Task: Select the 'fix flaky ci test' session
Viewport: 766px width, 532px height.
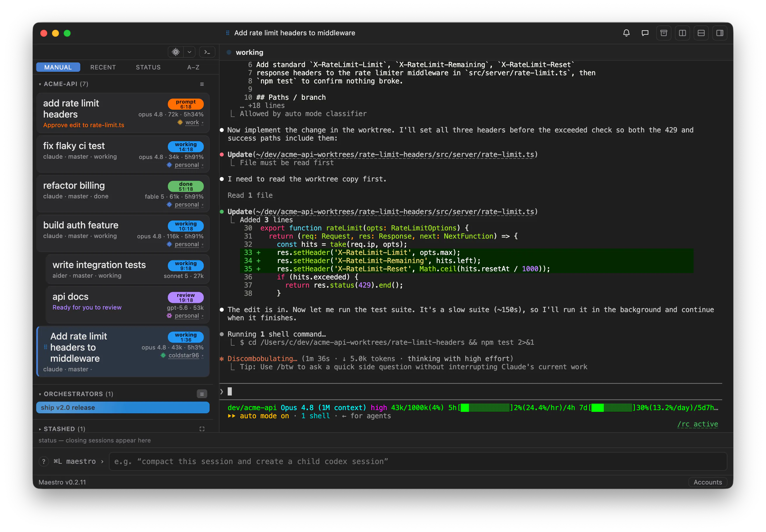Action: coord(123,154)
